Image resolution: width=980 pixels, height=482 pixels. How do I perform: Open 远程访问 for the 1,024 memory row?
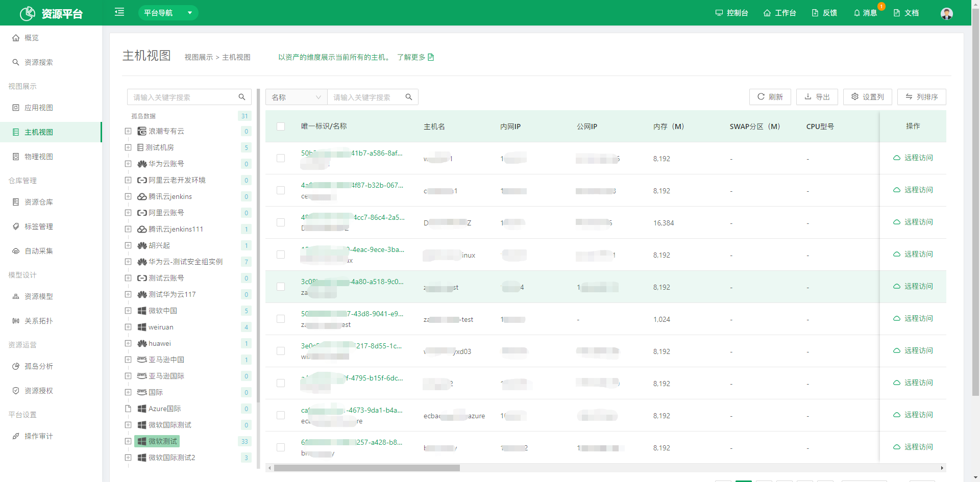[x=913, y=318]
